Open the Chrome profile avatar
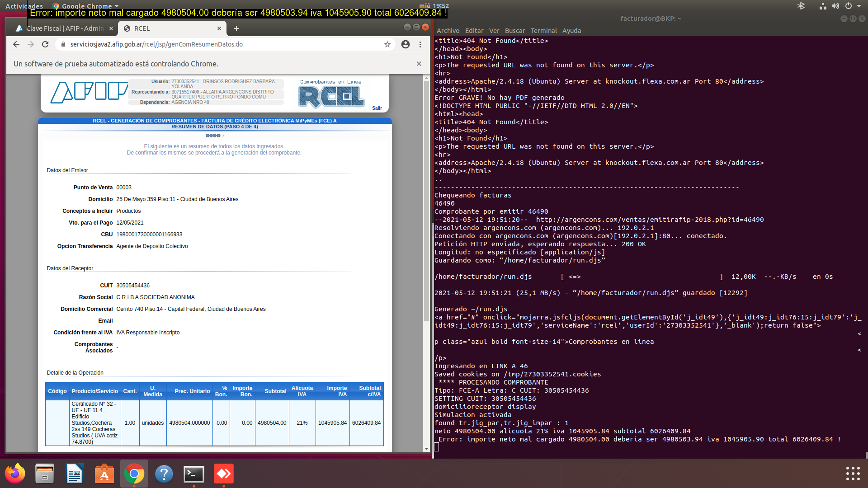 406,44
